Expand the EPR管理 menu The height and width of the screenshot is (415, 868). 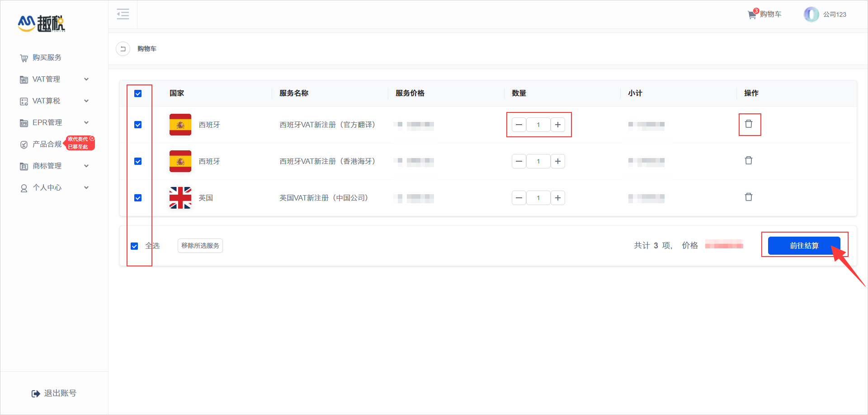point(86,122)
